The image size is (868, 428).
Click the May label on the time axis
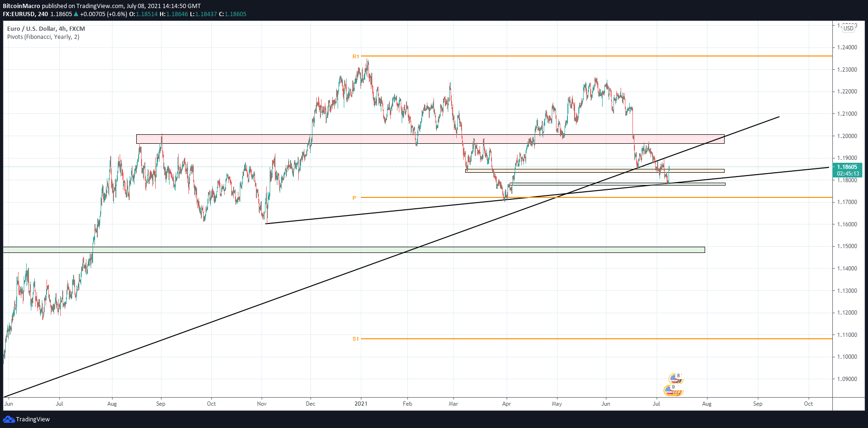(x=557, y=404)
